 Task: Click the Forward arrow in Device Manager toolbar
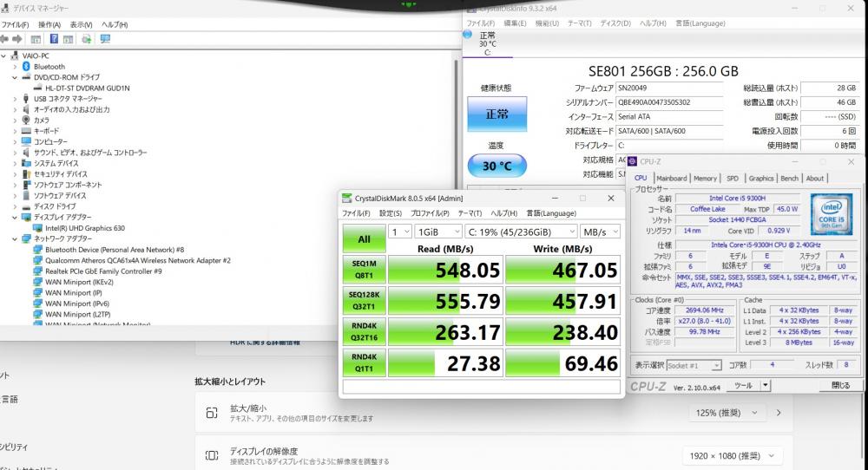[17, 39]
